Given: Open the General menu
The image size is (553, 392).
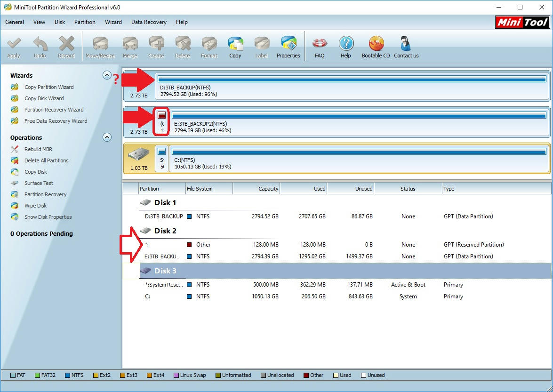Looking at the screenshot, I should coord(15,22).
